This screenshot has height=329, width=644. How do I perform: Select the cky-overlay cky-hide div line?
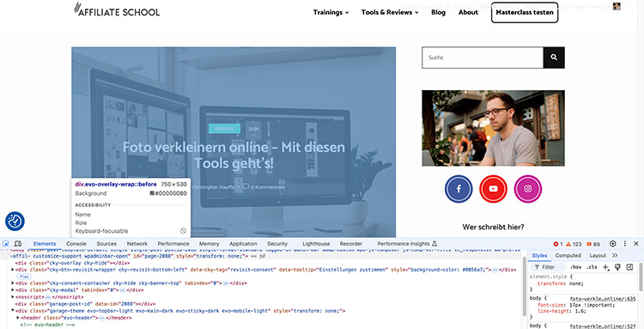click(x=72, y=263)
